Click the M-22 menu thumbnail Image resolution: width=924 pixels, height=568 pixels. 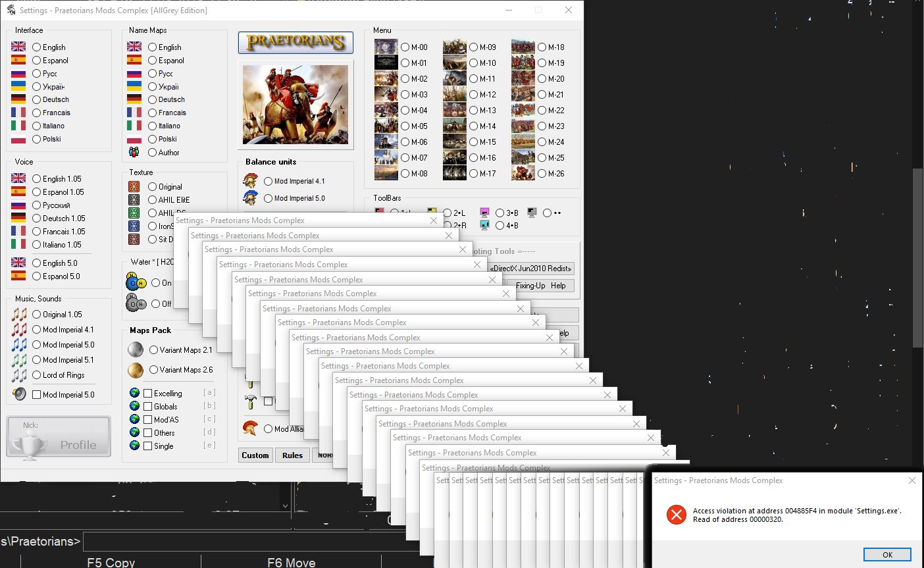523,110
